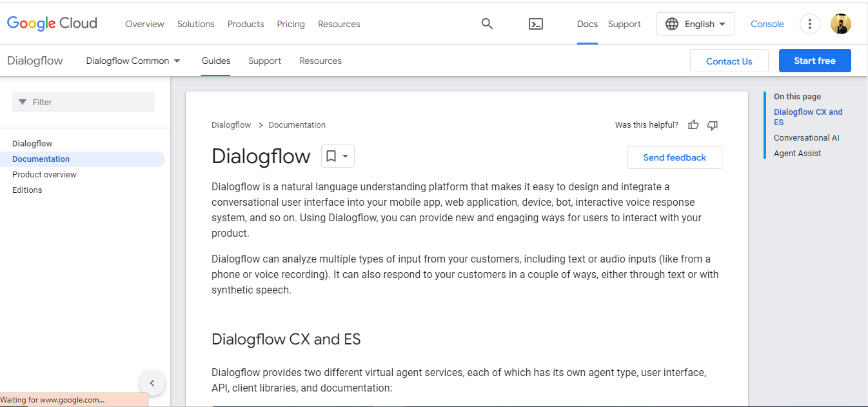
Task: Open the user profile avatar
Action: (x=841, y=24)
